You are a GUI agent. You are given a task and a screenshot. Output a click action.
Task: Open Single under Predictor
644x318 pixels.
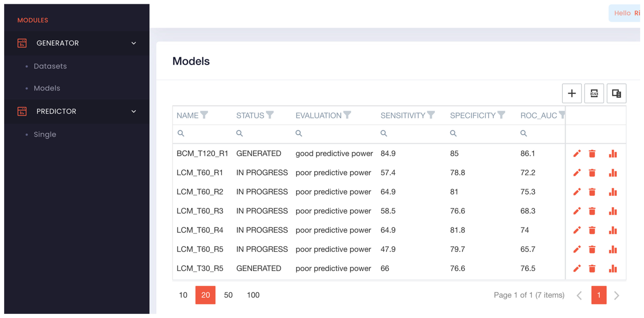[x=45, y=134]
